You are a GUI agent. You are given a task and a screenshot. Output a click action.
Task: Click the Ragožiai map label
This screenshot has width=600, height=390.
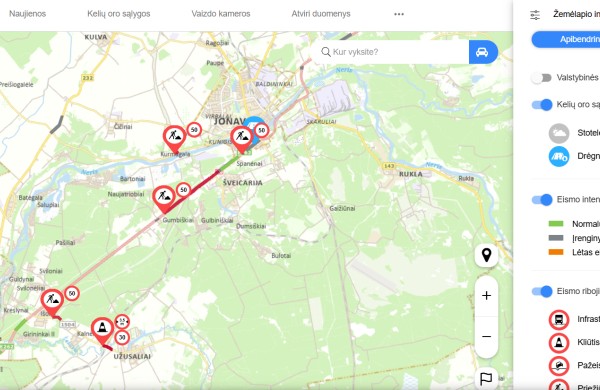pos(217,43)
